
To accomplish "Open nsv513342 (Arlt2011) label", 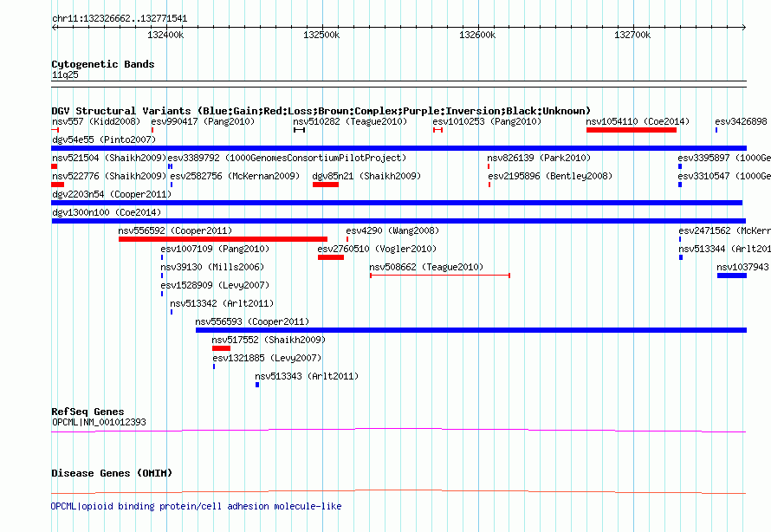I will point(222,303).
